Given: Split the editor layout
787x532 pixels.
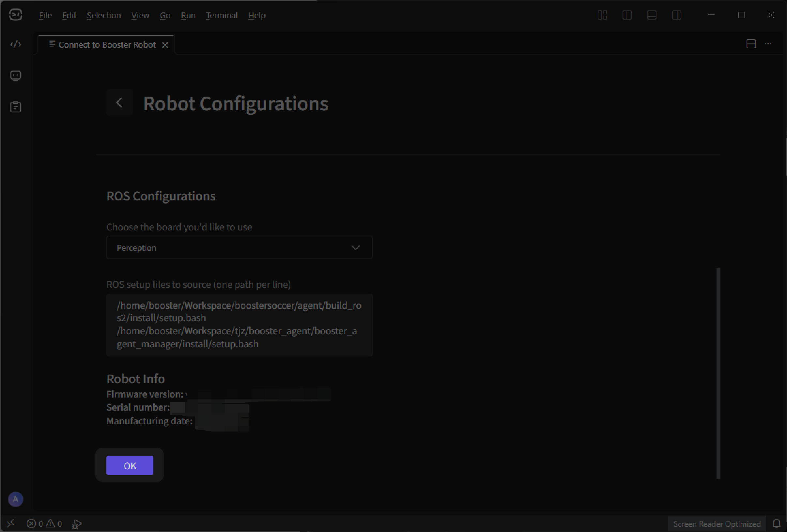Looking at the screenshot, I should 751,44.
